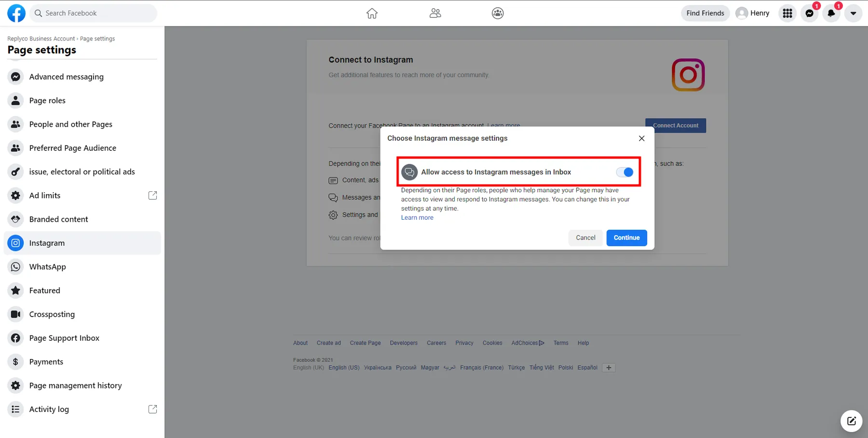The image size is (868, 438).
Task: Close the Instagram message settings dialog
Action: 641,138
